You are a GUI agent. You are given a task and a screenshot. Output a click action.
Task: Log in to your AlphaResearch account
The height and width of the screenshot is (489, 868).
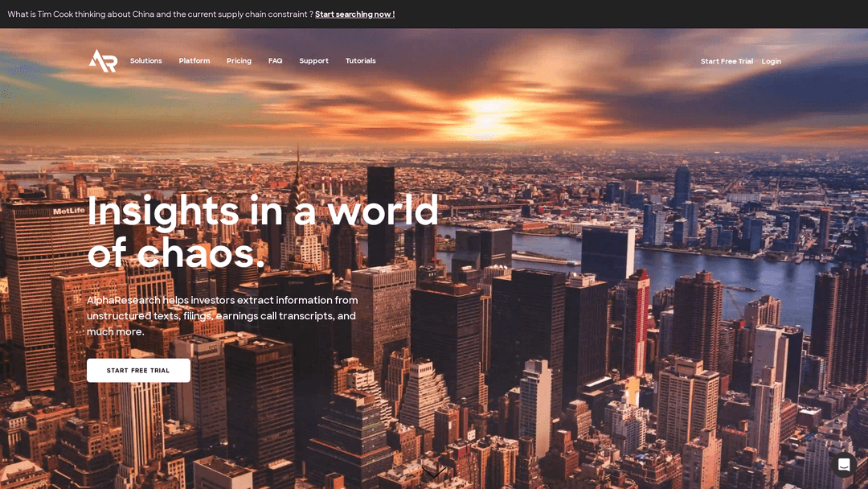(x=771, y=61)
